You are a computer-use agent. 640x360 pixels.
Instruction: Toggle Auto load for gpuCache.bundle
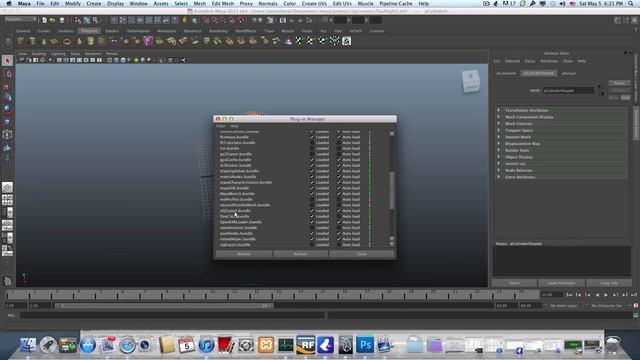[339, 160]
